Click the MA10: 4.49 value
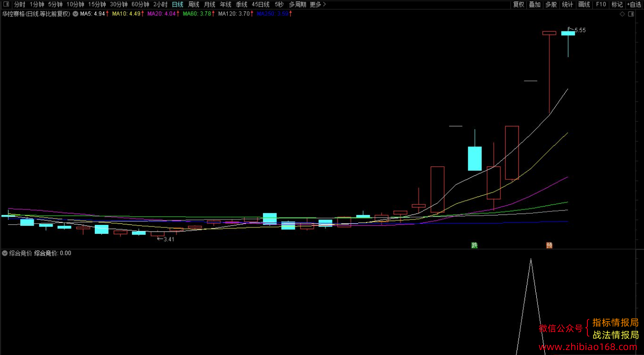The width and height of the screenshot is (644, 355). (x=126, y=14)
